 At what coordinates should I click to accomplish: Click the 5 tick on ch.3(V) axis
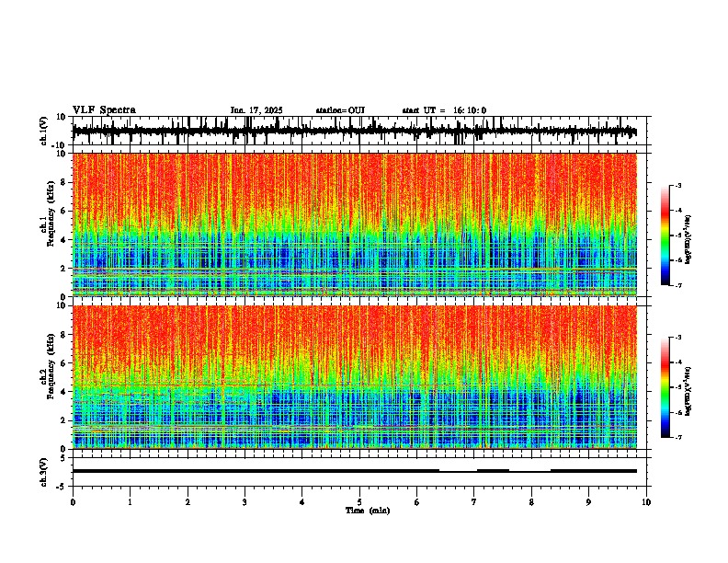point(63,458)
